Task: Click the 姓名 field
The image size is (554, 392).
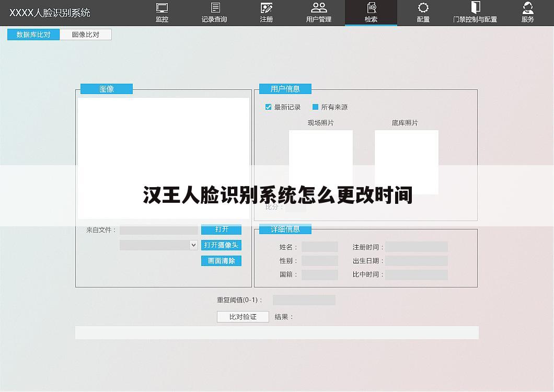Action: click(320, 247)
